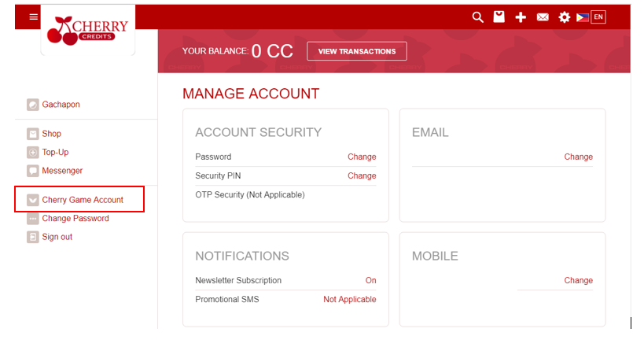Change the Security PIN
This screenshot has width=644, height=347.
tap(362, 175)
